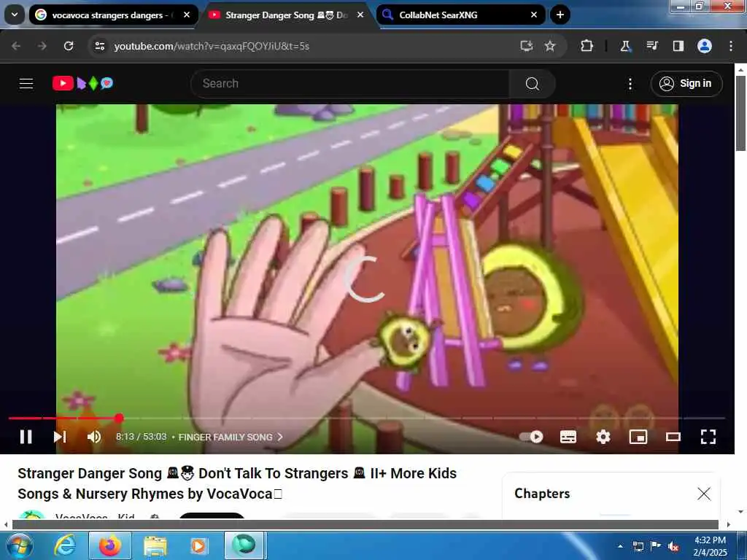Open Action Center flag tray icon
Screen dimensions: 747x560
click(x=656, y=546)
